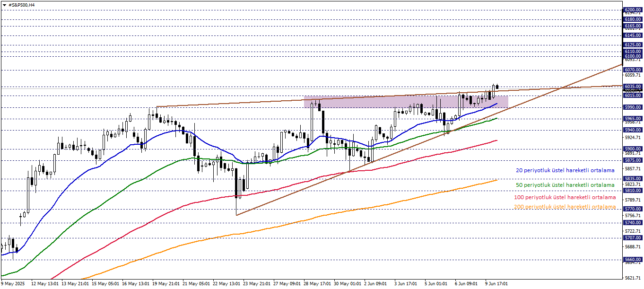The height and width of the screenshot is (289, 644).
Task: Click the 9 Jun 17:01 time label
Action: 497,284
